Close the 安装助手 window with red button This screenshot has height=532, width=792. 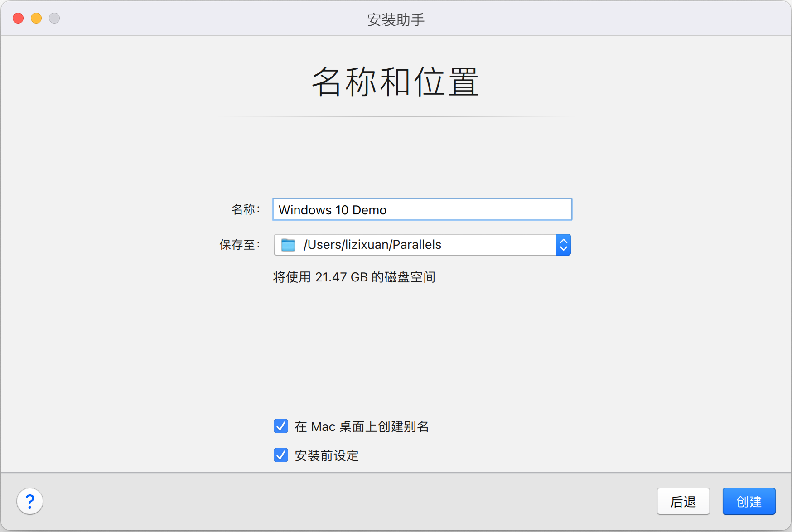[x=18, y=18]
